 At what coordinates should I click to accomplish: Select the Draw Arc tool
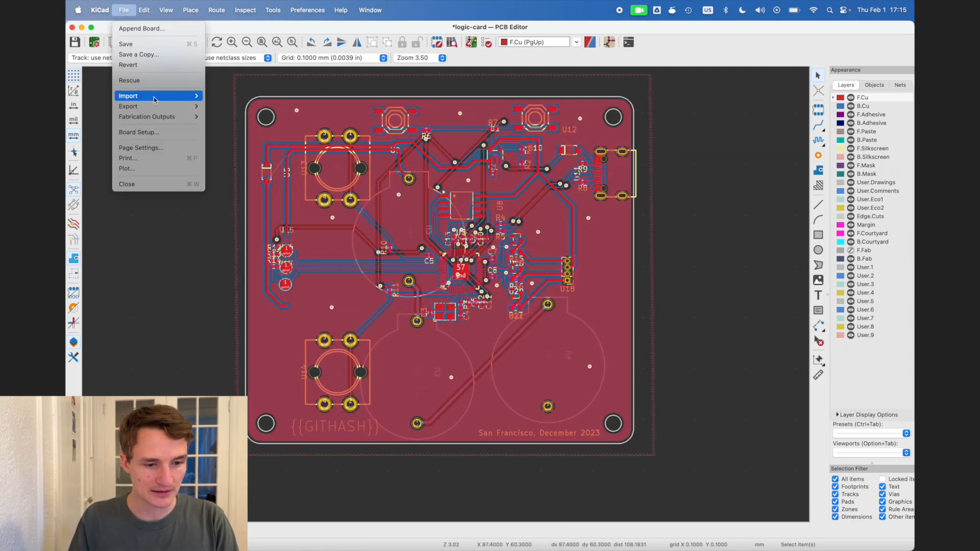818,220
